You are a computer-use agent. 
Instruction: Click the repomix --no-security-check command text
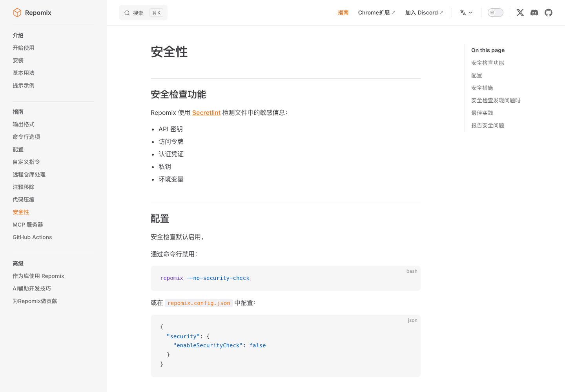tap(205, 278)
